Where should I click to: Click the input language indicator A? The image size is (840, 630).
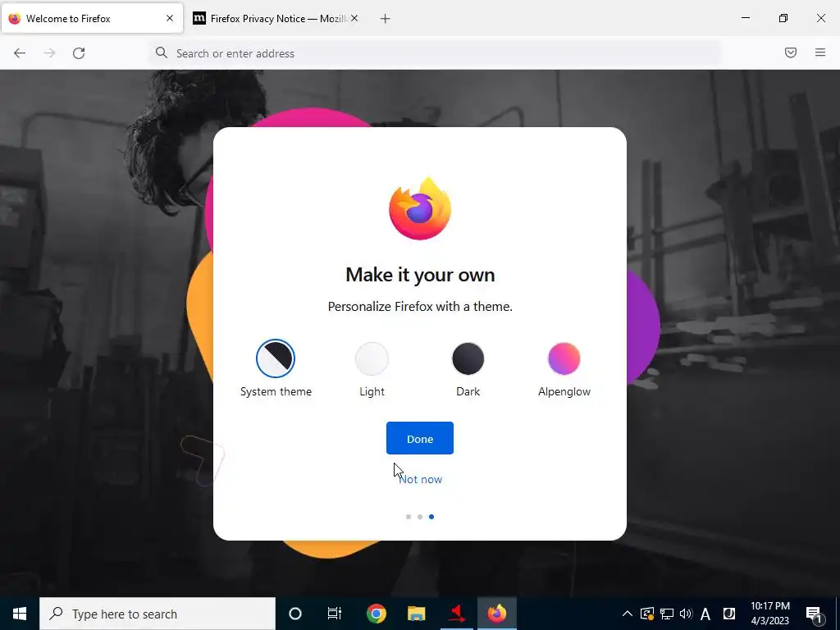click(705, 614)
